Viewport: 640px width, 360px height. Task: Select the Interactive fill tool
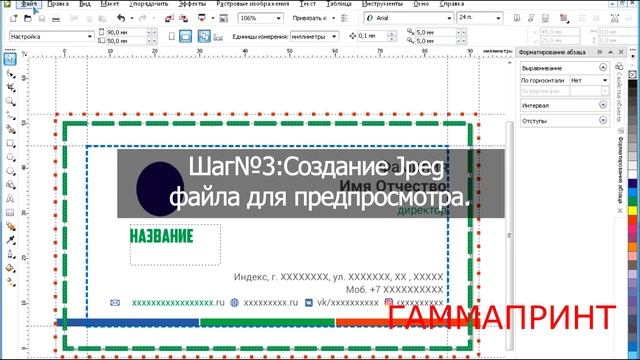coord(11,282)
